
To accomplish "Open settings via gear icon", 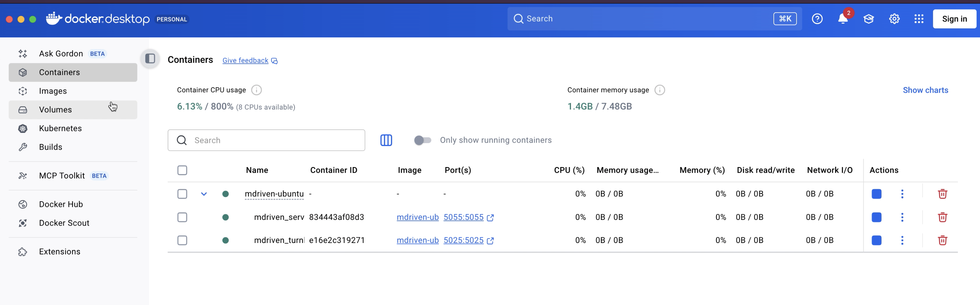I will pos(894,19).
